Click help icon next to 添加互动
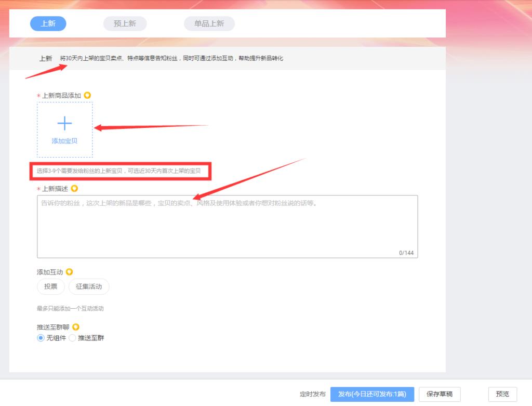The image size is (532, 406). click(x=69, y=272)
